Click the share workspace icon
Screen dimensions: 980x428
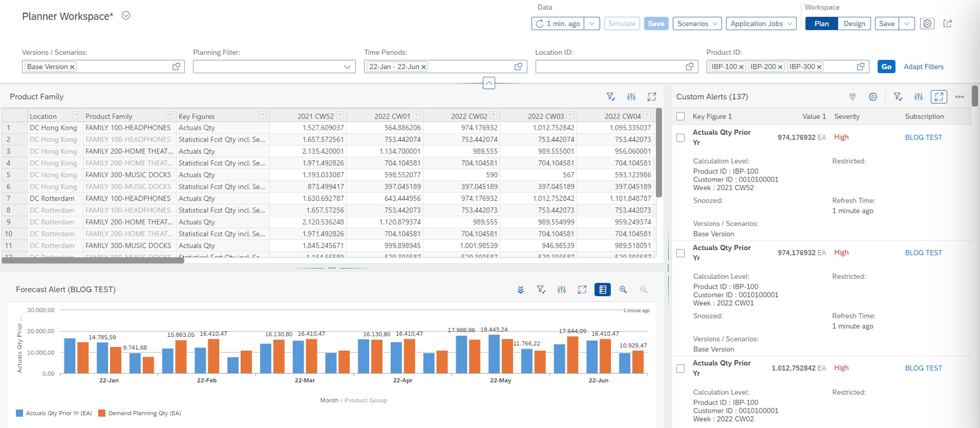click(x=947, y=24)
